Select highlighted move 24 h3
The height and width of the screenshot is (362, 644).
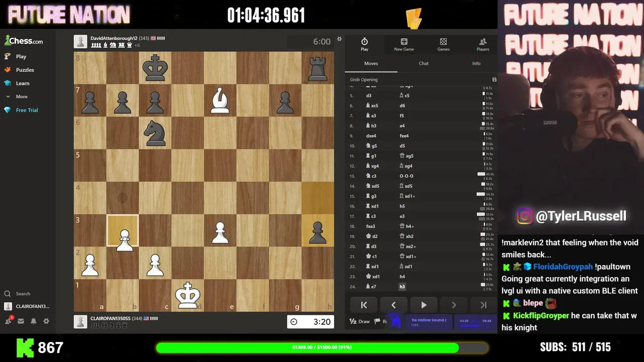coord(402,287)
